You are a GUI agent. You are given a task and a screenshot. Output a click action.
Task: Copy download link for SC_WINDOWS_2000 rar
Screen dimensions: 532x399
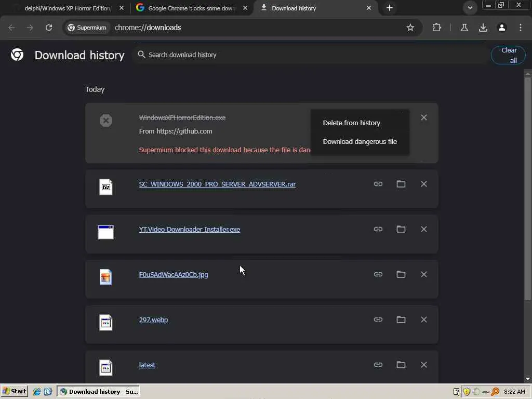point(378,184)
